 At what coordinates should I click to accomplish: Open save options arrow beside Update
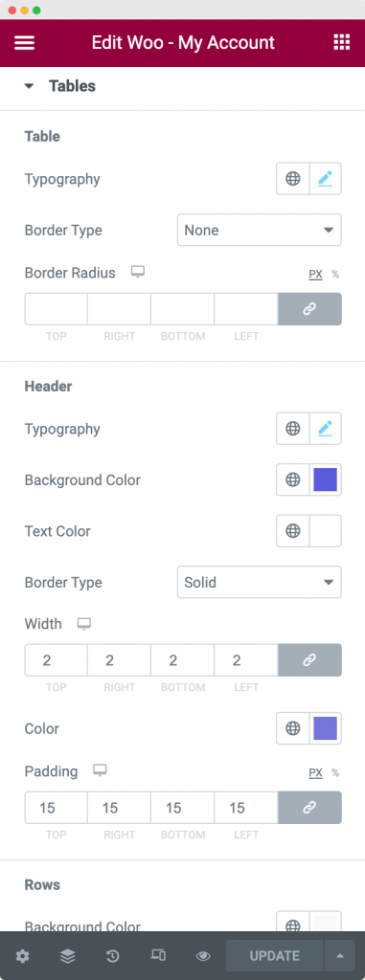[340, 956]
